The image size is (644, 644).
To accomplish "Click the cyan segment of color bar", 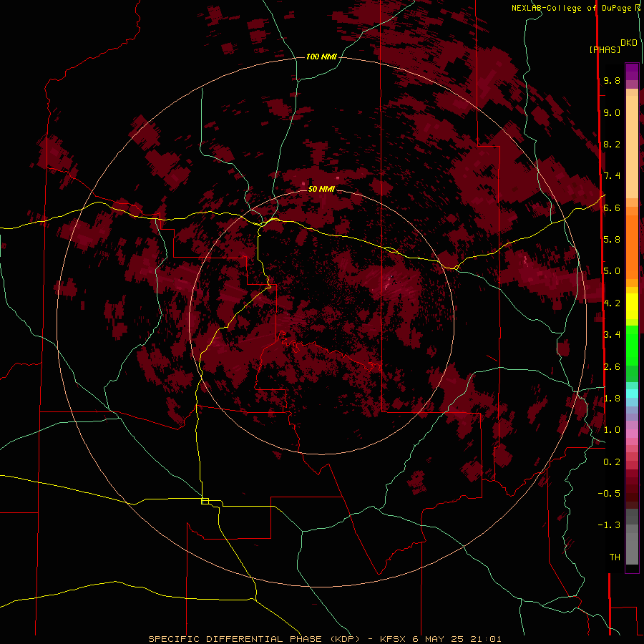I will (632, 394).
